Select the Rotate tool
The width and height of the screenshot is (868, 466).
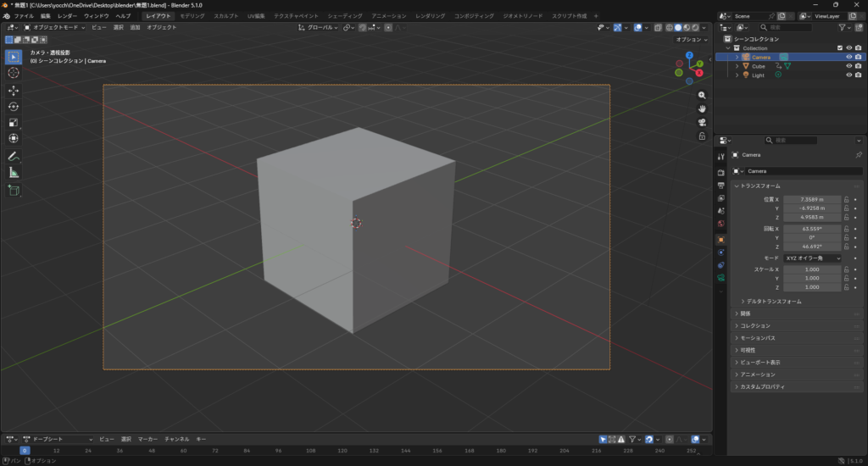click(14, 106)
